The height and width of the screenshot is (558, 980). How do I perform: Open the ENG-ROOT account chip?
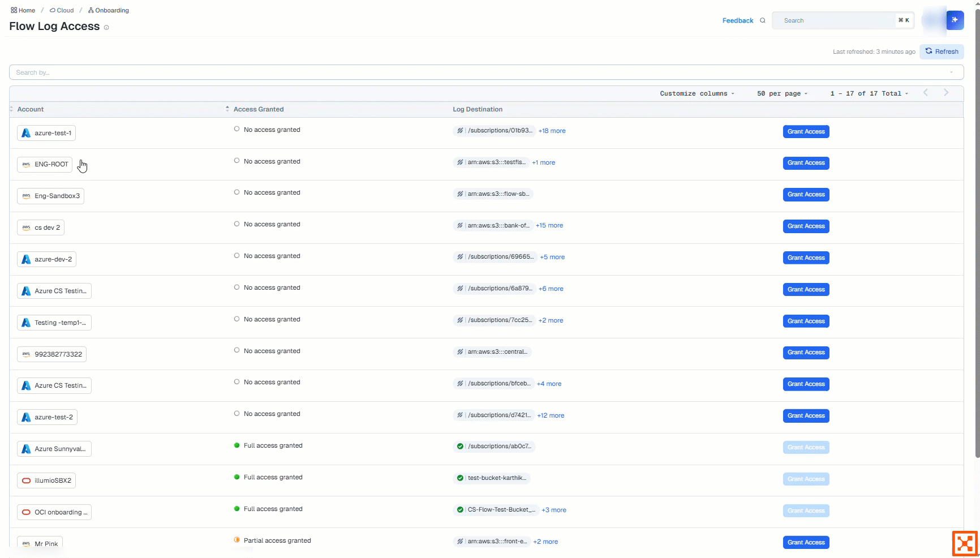tap(45, 164)
